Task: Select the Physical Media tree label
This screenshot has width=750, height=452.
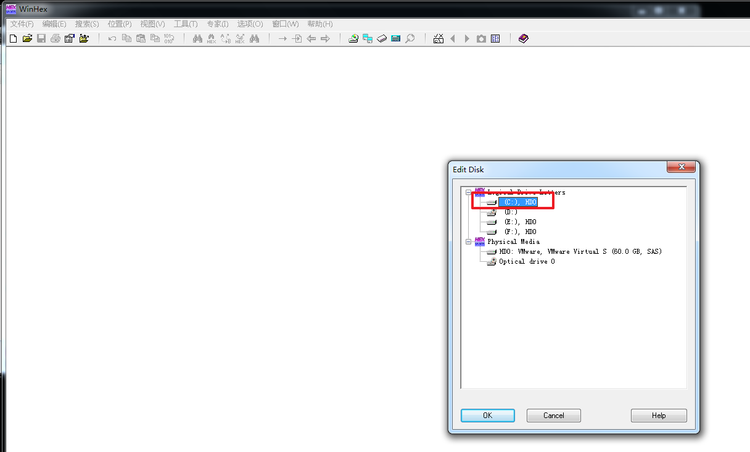Action: (513, 242)
